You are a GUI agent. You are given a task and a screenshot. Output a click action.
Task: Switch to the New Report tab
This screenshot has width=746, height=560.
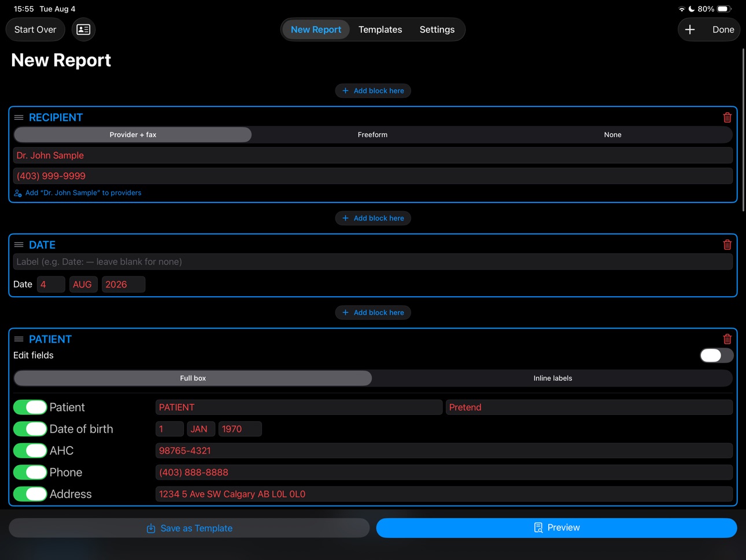coord(316,30)
